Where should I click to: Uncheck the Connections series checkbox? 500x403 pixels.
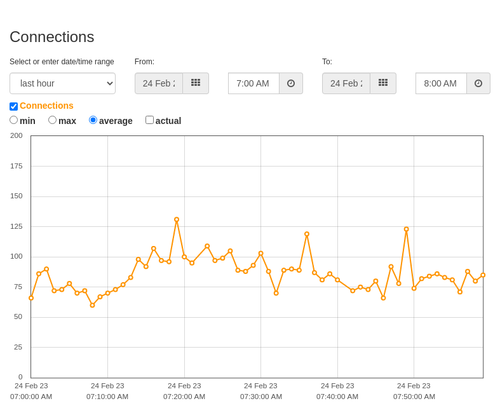[14, 106]
